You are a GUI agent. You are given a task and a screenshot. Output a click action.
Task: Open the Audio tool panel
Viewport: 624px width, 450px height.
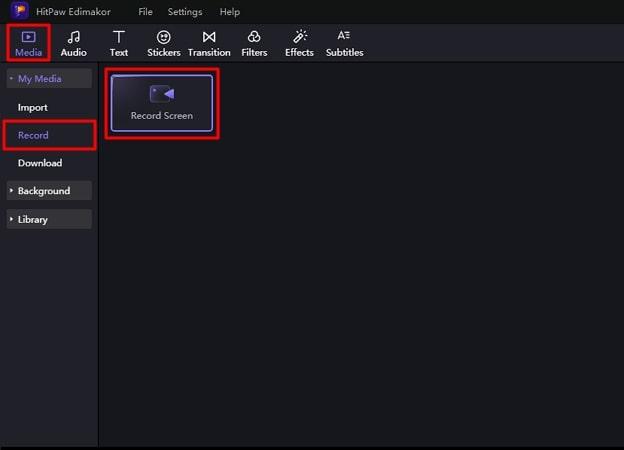tap(74, 44)
